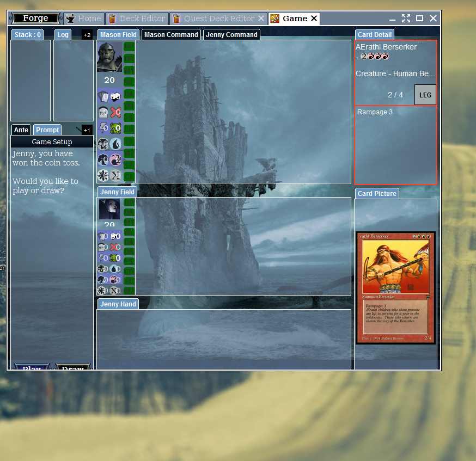Click Mason's red X exile icon
The height and width of the screenshot is (461, 476).
click(x=115, y=113)
